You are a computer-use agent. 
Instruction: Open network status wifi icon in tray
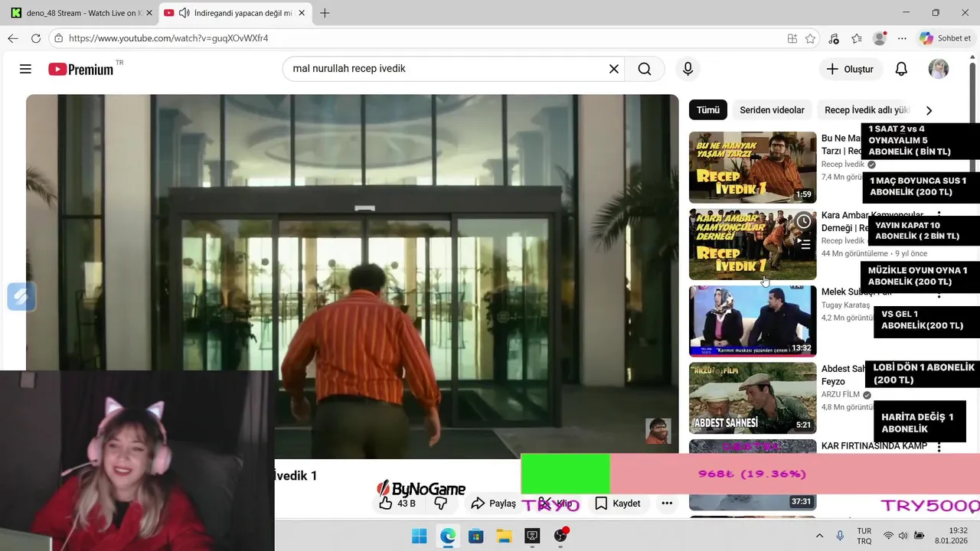point(888,536)
